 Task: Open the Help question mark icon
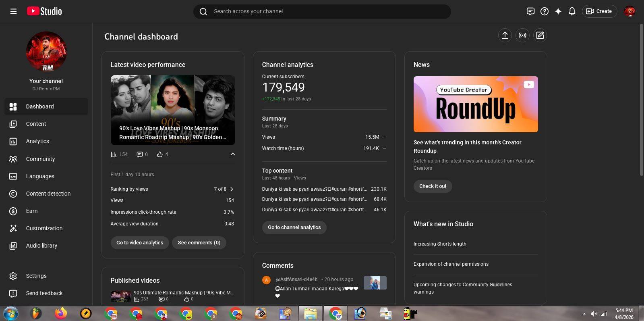click(545, 11)
